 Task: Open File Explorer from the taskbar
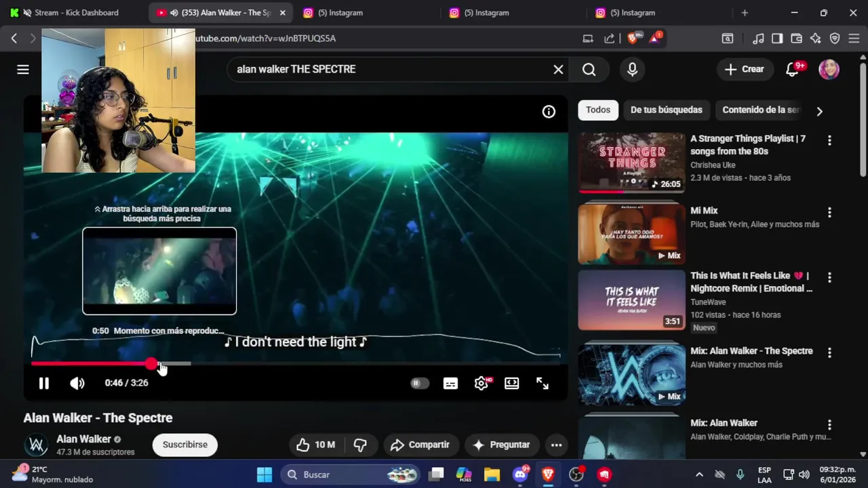coord(492,474)
